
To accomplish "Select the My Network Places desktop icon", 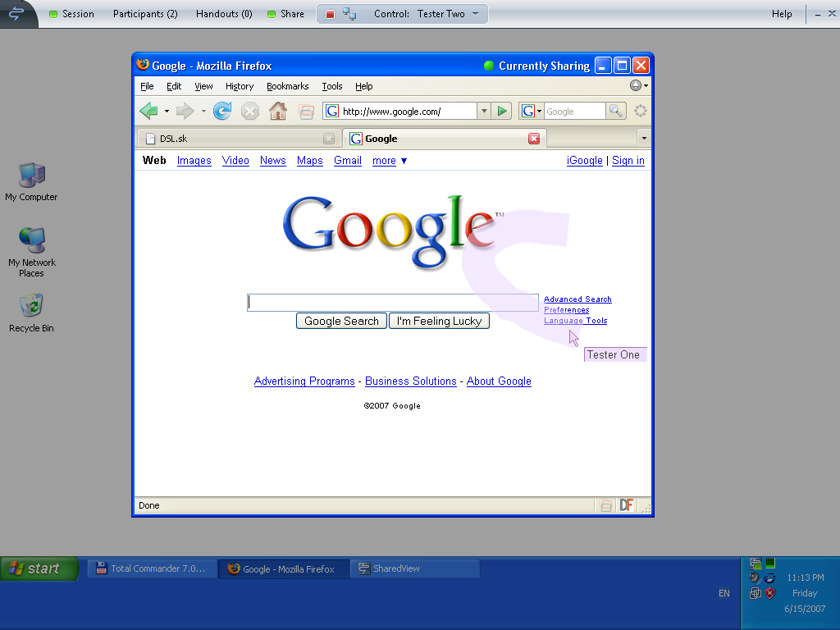I will click(32, 253).
